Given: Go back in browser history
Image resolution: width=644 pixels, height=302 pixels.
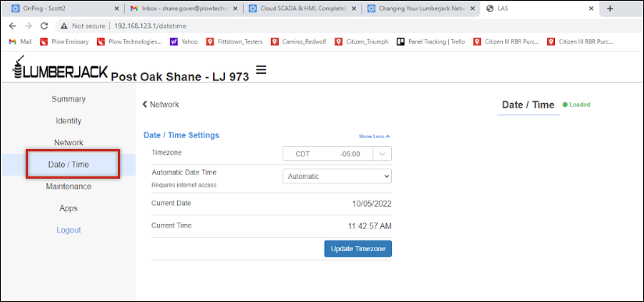Looking at the screenshot, I should point(12,26).
